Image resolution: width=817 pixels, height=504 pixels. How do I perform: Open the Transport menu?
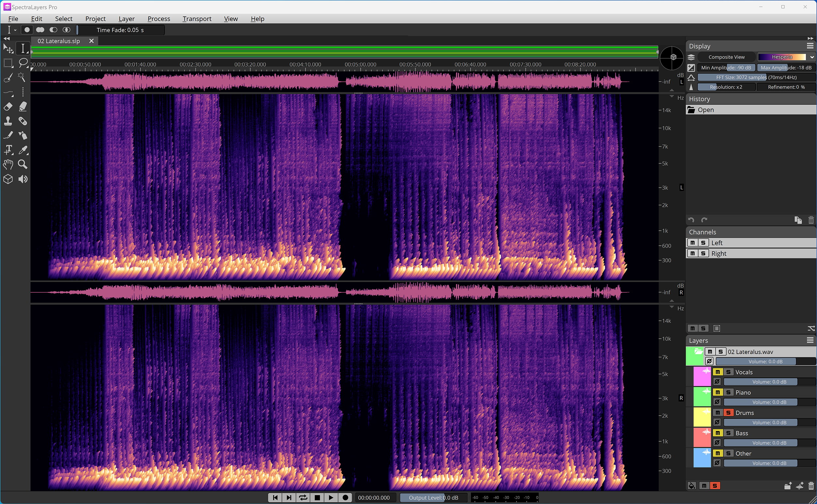tap(197, 19)
